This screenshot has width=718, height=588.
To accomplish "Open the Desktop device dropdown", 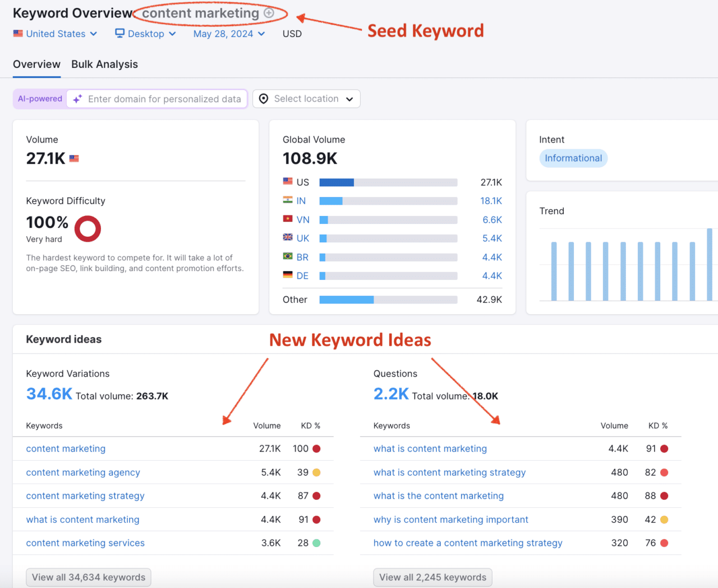I will pos(145,34).
